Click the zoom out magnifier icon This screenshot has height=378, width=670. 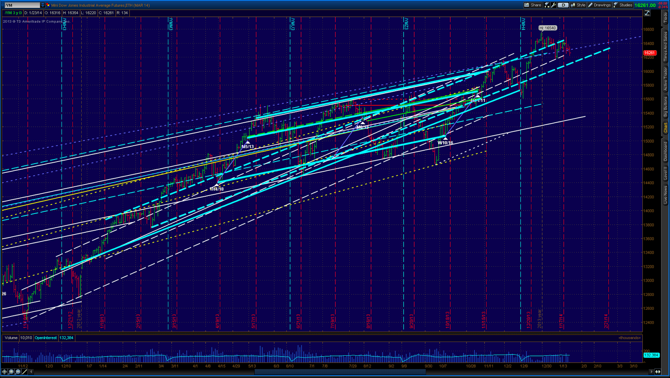click(x=18, y=372)
